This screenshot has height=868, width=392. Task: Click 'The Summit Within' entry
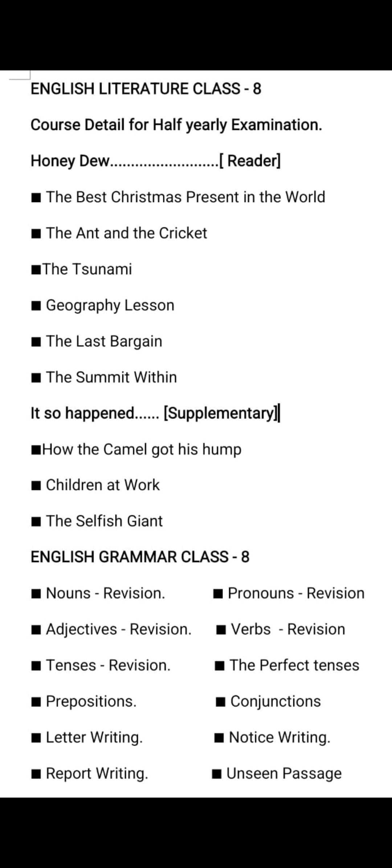pyautogui.click(x=111, y=377)
